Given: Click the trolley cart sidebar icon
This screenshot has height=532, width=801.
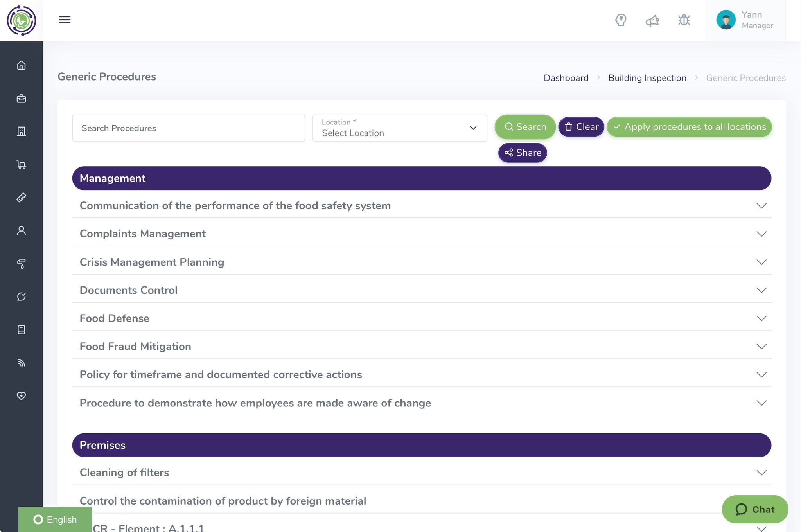Looking at the screenshot, I should [22, 165].
